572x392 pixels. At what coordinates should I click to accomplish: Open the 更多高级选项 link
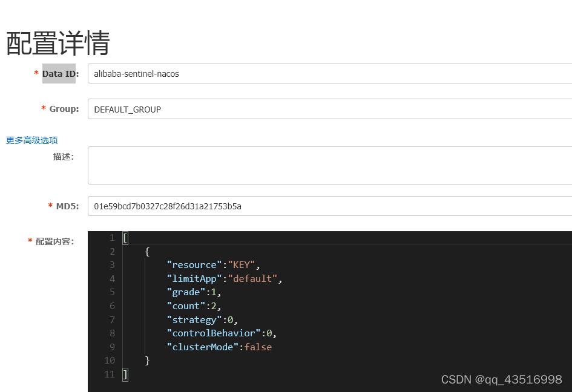pyautogui.click(x=31, y=140)
